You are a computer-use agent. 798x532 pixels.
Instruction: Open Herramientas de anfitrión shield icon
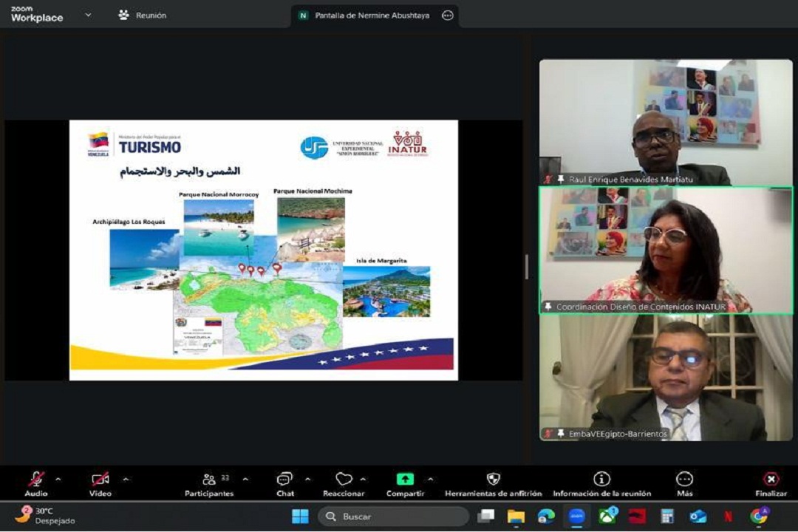493,480
